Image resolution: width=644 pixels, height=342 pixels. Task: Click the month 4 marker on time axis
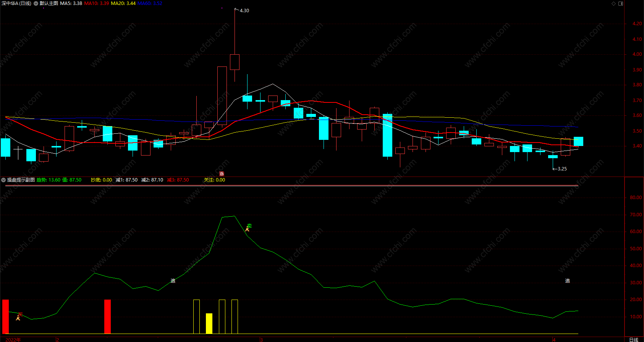[554, 339]
